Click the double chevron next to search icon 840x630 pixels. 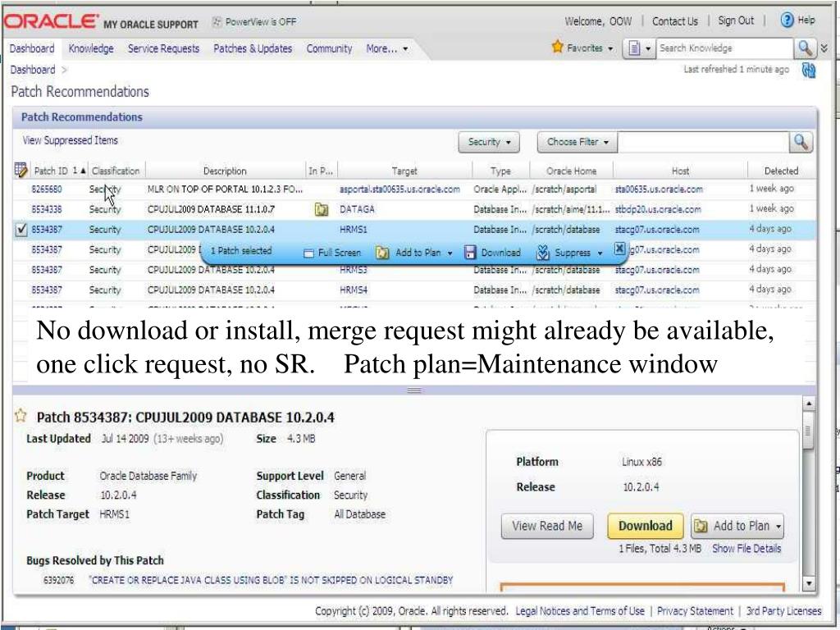click(824, 48)
